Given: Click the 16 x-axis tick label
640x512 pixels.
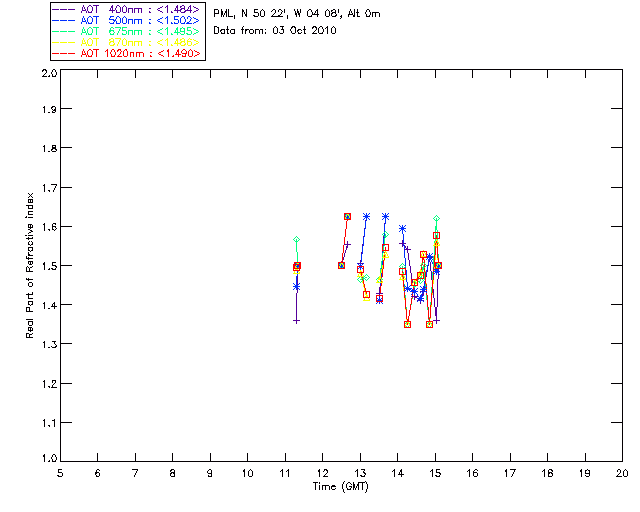Looking at the screenshot, I should [x=473, y=473].
